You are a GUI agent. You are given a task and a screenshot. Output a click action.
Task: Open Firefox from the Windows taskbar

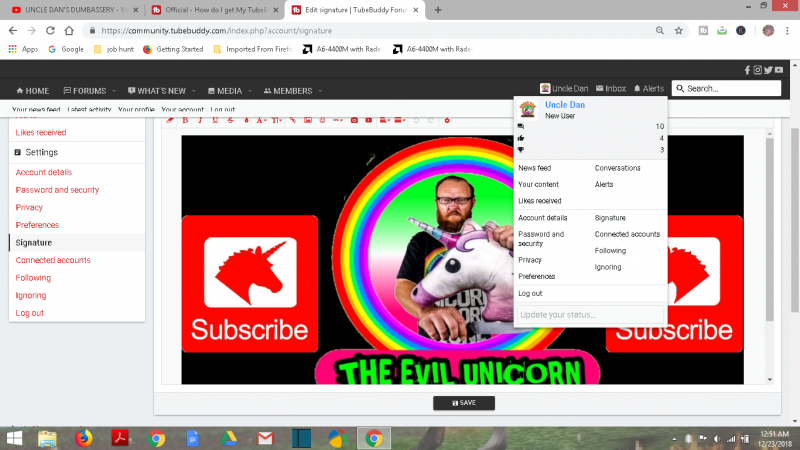(x=83, y=438)
